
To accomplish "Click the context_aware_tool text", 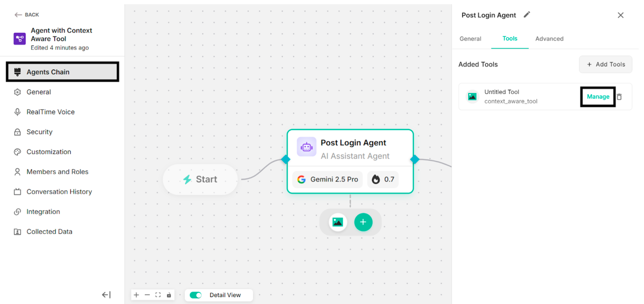I will point(511,101).
